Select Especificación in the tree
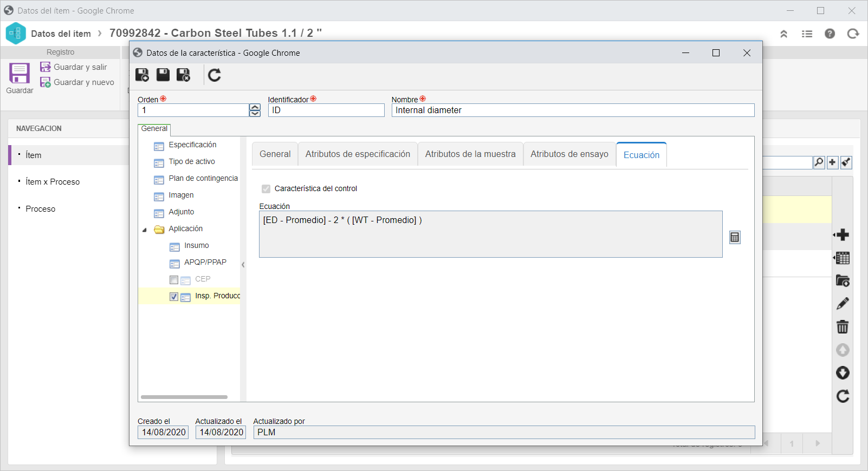This screenshot has height=471, width=868. (x=192, y=145)
